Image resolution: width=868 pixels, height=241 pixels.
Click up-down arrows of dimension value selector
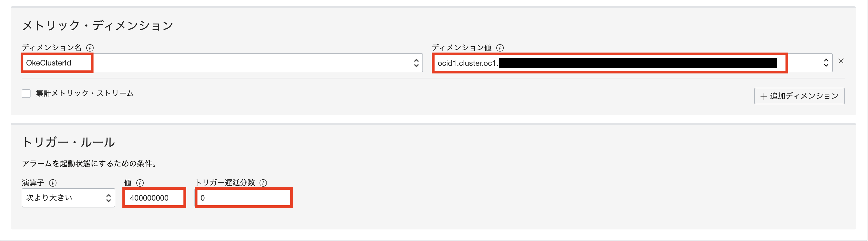[x=826, y=63]
